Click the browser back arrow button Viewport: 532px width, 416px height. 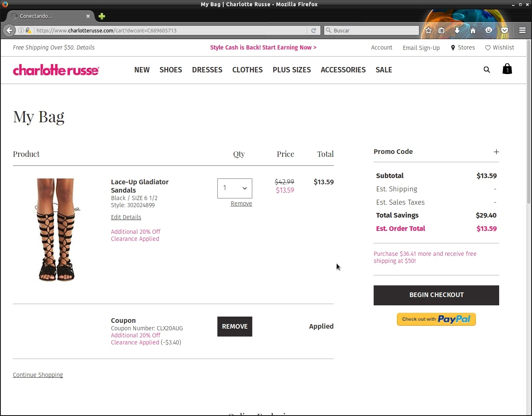click(x=9, y=30)
